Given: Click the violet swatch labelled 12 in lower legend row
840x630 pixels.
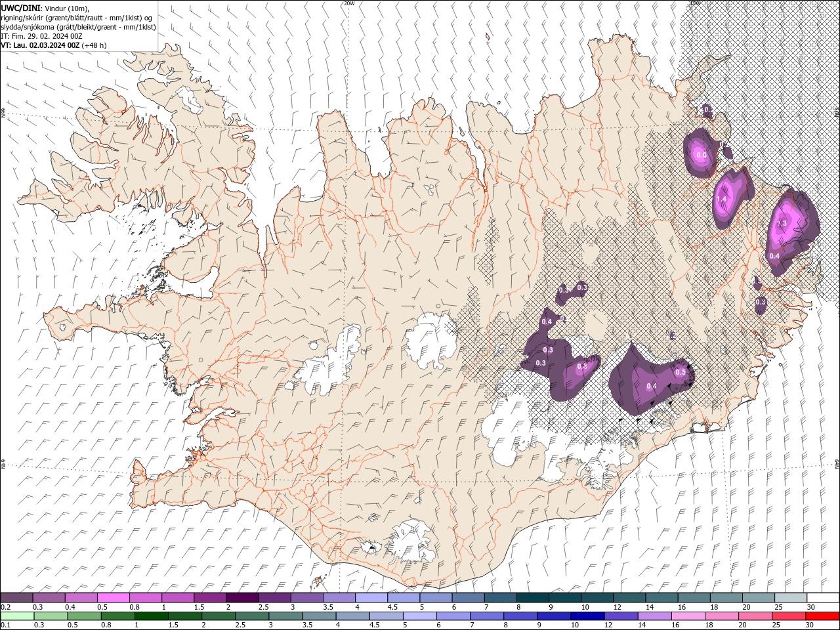Looking at the screenshot, I should pos(621,616).
